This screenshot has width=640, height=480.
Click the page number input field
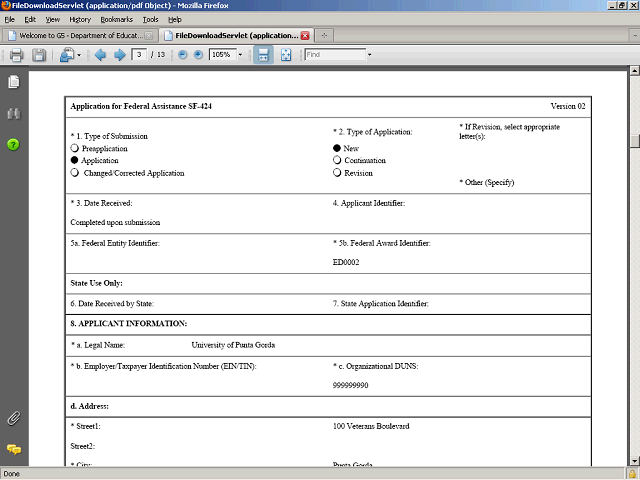[x=139, y=54]
